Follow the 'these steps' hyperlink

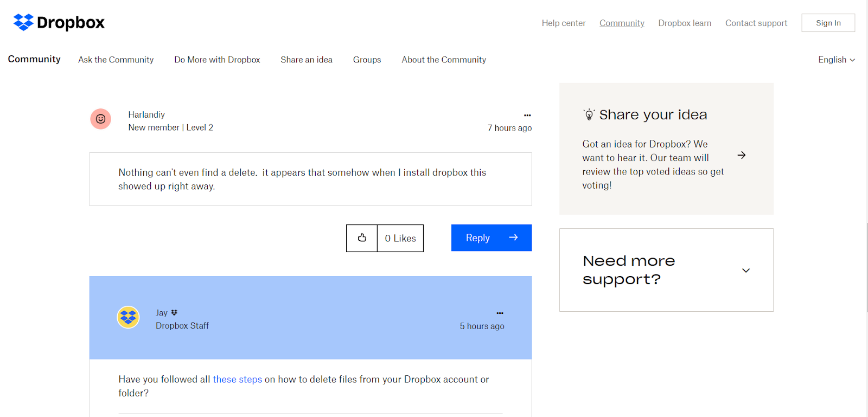click(238, 379)
